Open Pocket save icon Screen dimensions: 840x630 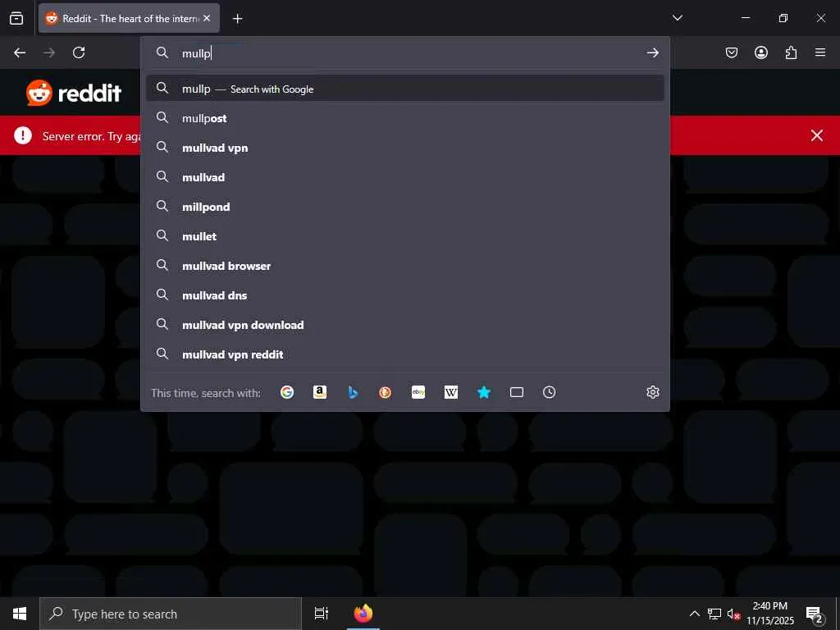coord(732,52)
